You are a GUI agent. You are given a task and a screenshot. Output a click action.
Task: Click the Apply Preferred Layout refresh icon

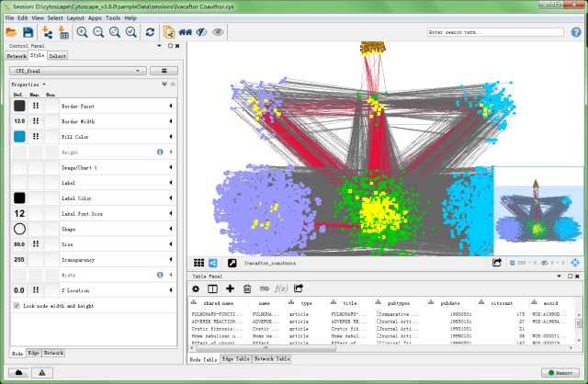coord(151,32)
